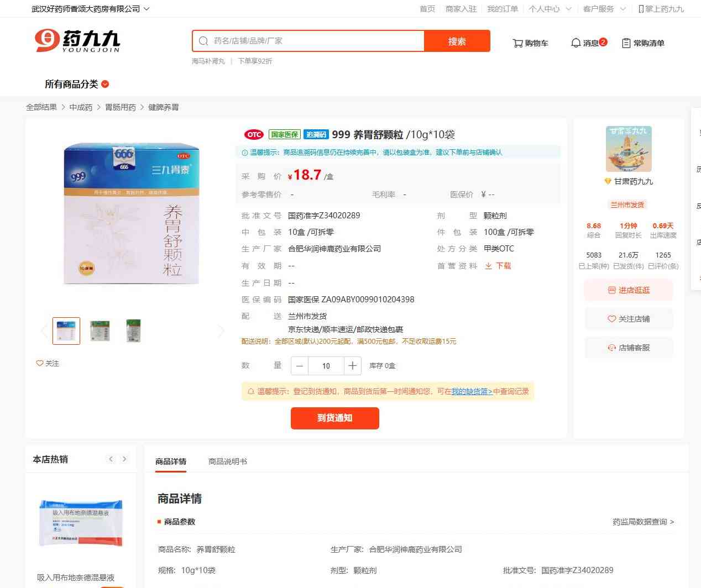
Task: Expand the 所有商品分类 category dropdown
Action: pos(105,84)
